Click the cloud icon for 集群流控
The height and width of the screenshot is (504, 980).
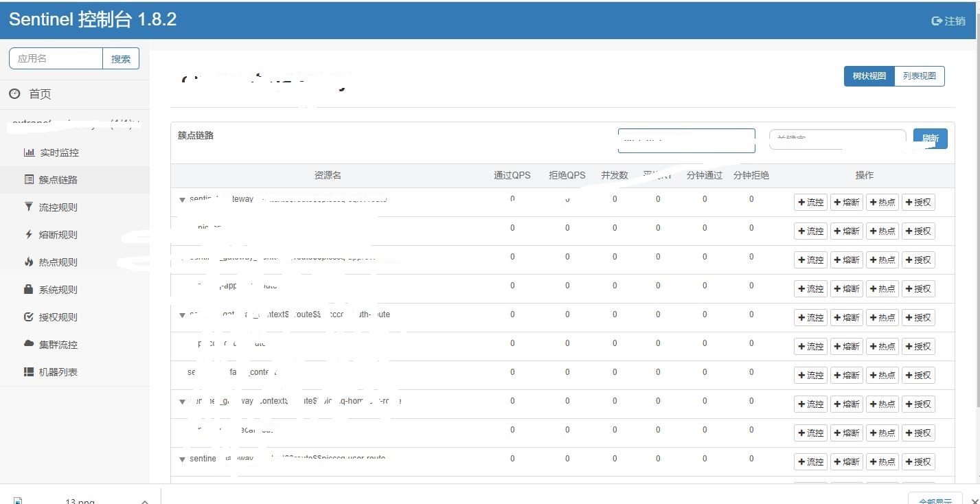point(29,344)
